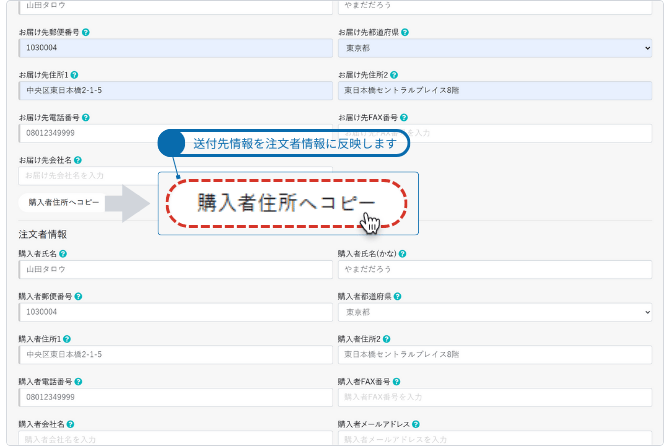Focus the お届け先住所1 address field
Viewport: 670px width, 446px height.
click(x=175, y=90)
